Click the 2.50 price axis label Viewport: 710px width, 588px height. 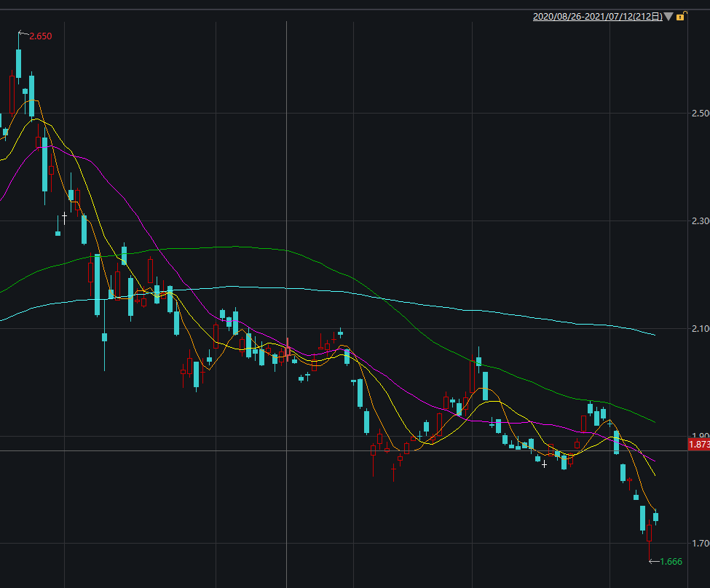(x=700, y=114)
